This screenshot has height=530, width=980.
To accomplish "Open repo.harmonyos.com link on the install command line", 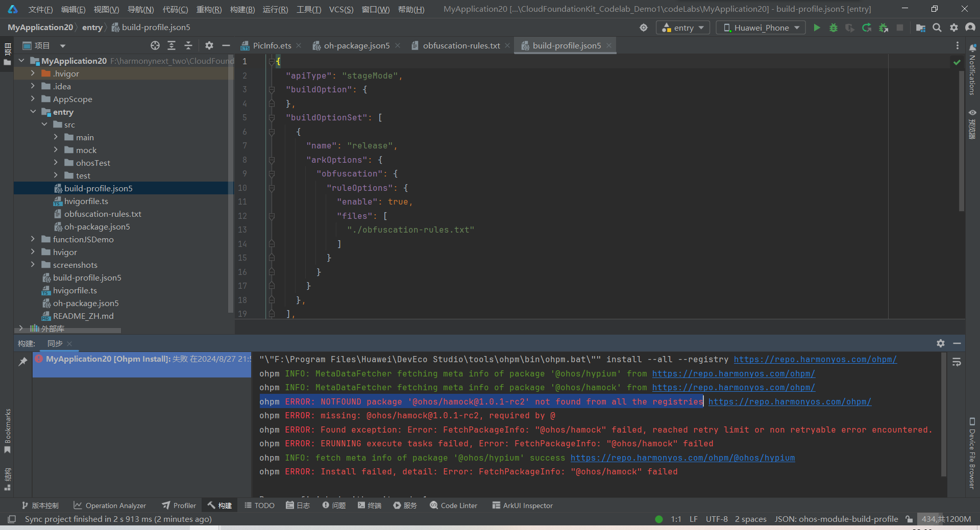I will click(815, 359).
